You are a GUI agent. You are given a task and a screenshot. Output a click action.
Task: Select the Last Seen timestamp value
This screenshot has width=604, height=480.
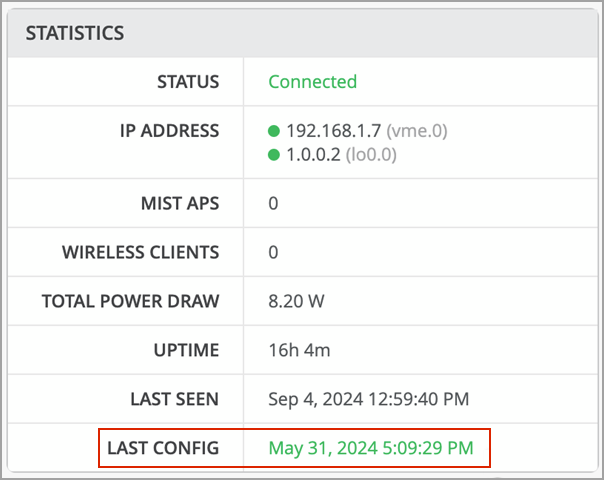point(368,400)
